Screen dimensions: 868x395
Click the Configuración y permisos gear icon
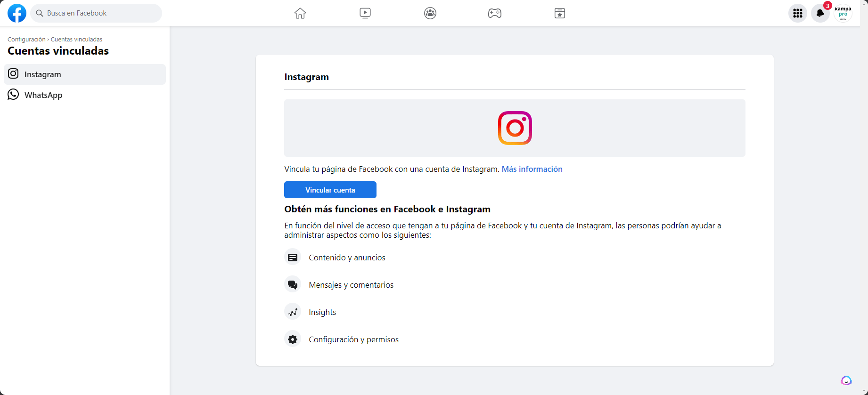click(293, 339)
